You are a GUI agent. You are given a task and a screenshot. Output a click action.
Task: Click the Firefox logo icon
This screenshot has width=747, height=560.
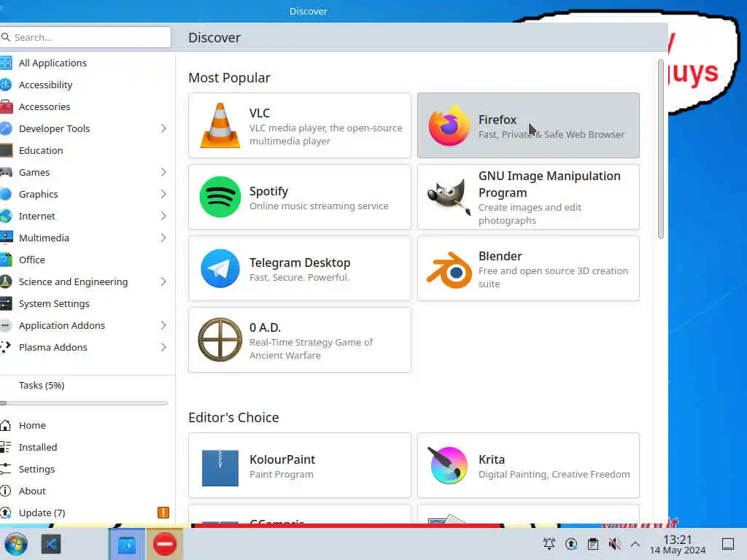[x=449, y=125]
